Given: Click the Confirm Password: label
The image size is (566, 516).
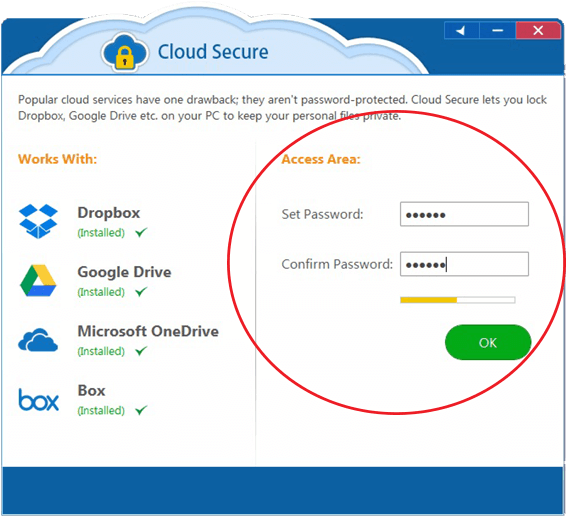Looking at the screenshot, I should pos(337,264).
